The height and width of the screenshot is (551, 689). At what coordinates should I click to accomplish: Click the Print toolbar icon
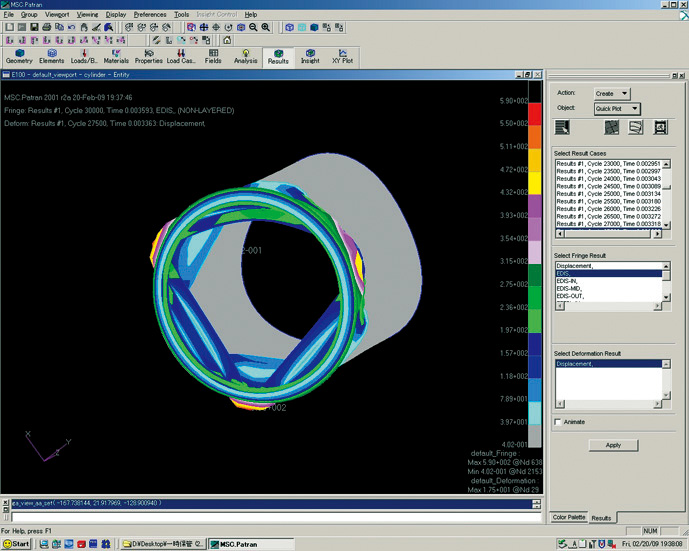47,27
